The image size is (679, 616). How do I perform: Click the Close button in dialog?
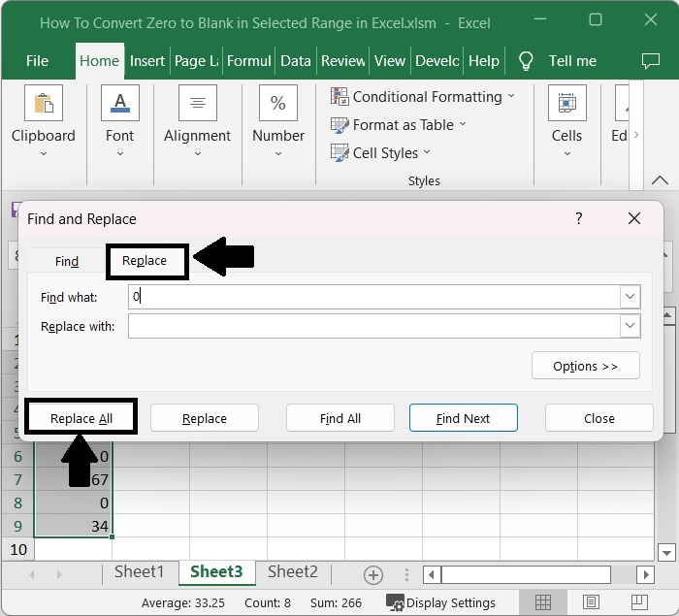click(598, 418)
